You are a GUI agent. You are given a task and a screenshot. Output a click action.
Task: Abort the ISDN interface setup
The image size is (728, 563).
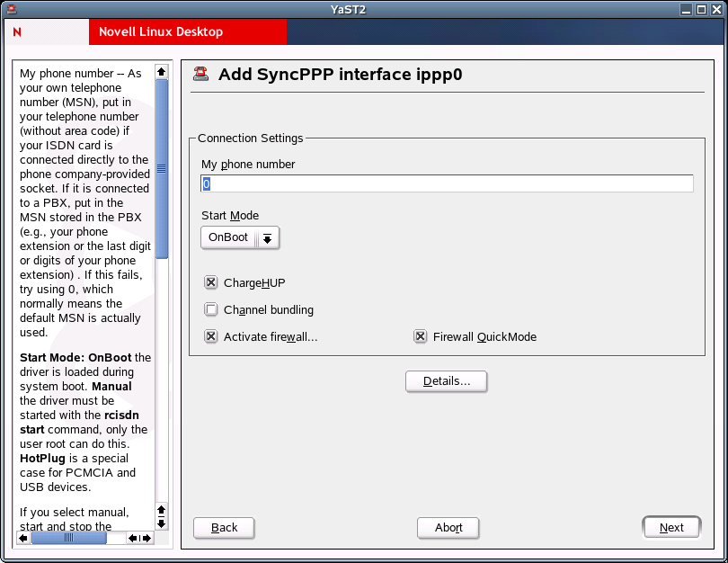[448, 528]
